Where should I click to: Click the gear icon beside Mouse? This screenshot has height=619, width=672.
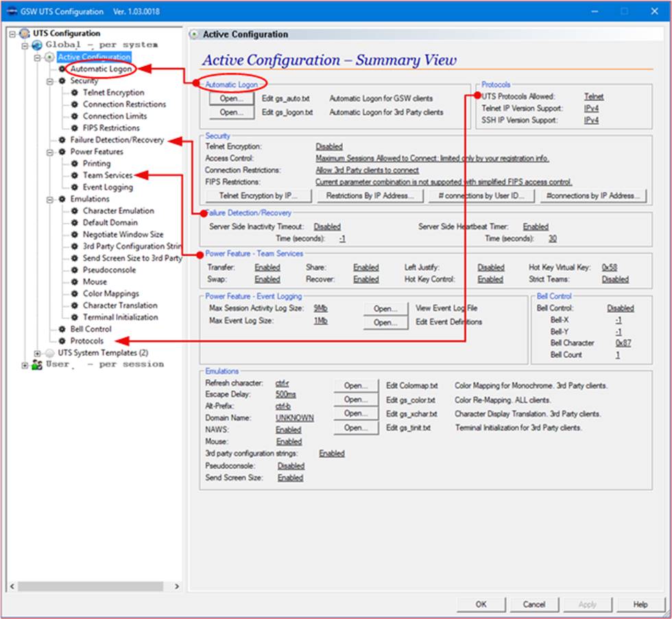click(x=75, y=282)
